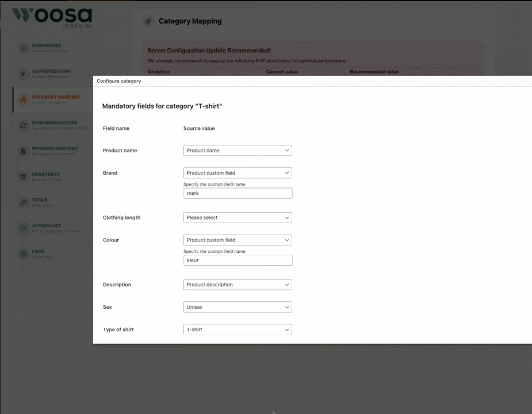Click the Colour custom field input 'kleur'
Screen dimensions: 532x414
coord(238,260)
